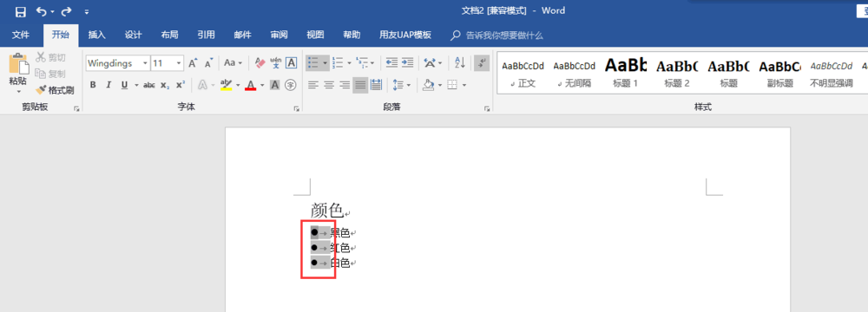Image resolution: width=868 pixels, height=312 pixels.
Task: Open the bullet library dropdown arrow
Action: (x=325, y=63)
